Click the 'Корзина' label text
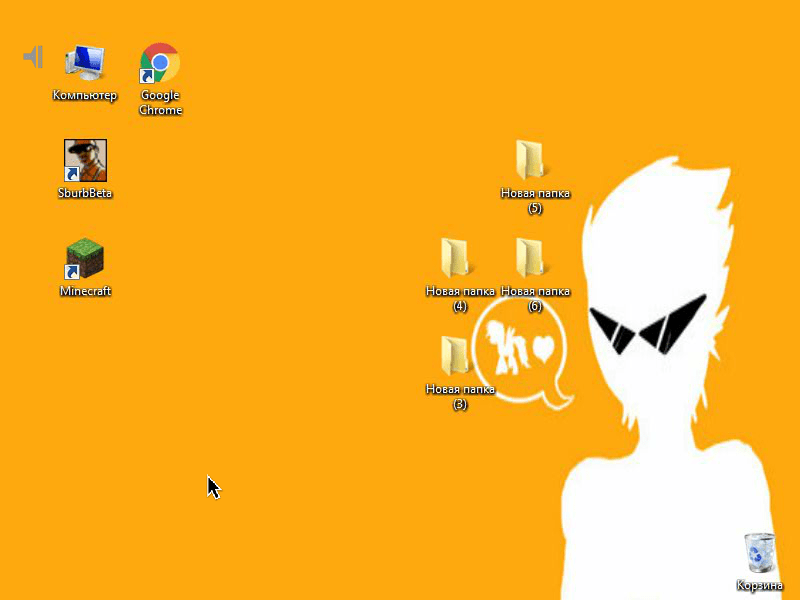800x600 pixels. pyautogui.click(x=760, y=585)
